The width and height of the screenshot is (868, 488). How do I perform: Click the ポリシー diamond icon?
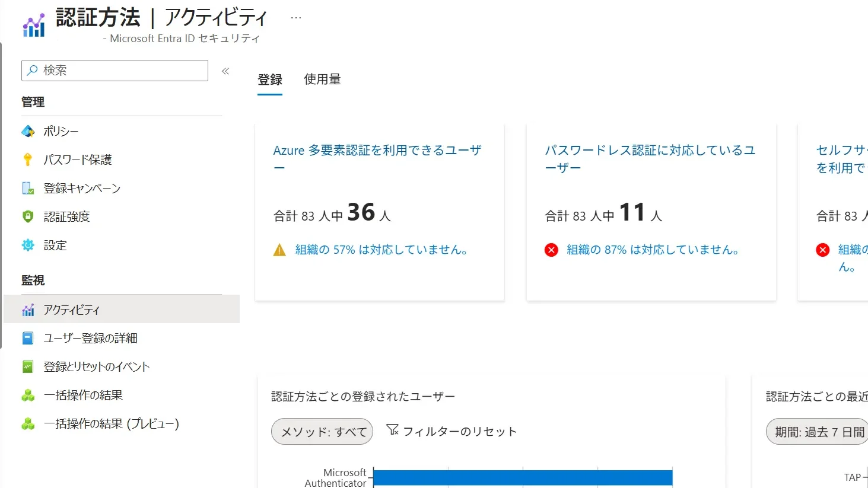tap(28, 131)
